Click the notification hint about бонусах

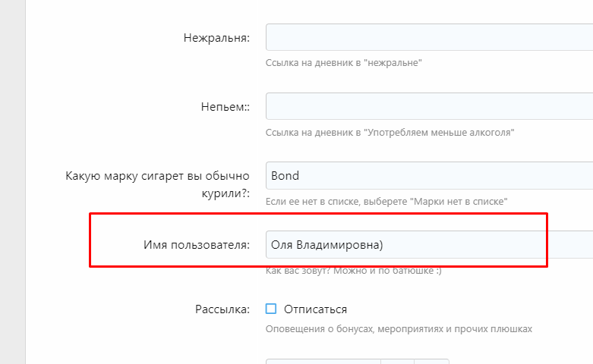tap(399, 329)
